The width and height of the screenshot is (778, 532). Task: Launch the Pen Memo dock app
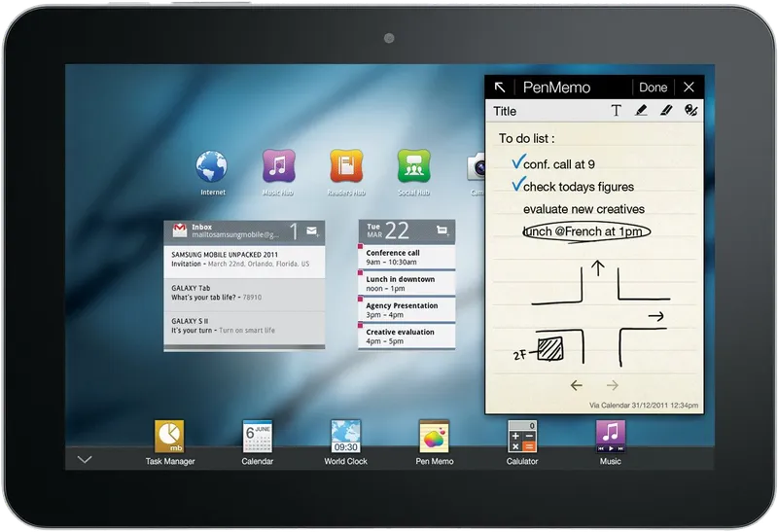434,437
